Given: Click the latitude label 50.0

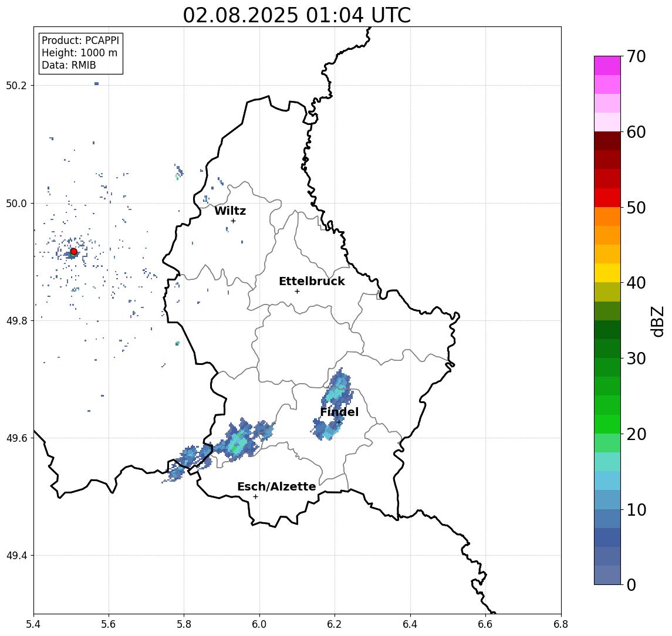Looking at the screenshot, I should coord(16,203).
